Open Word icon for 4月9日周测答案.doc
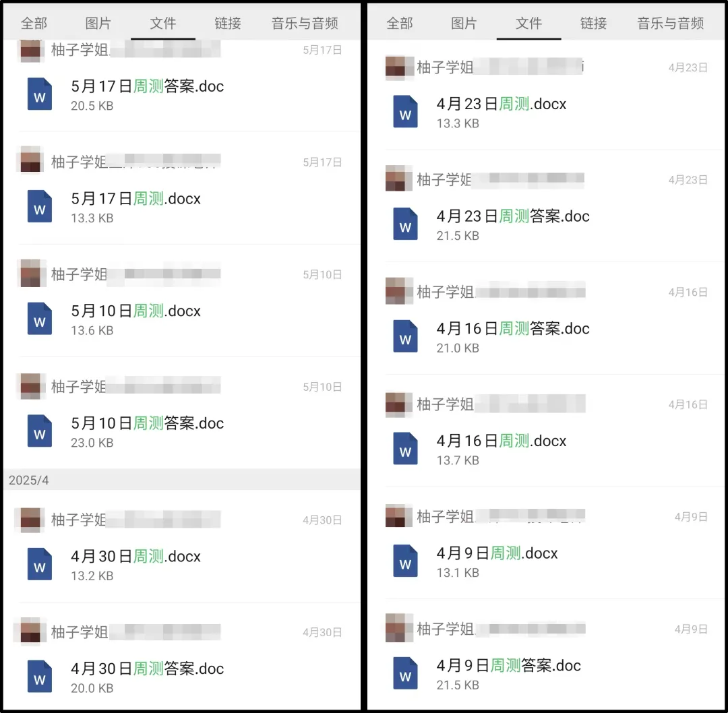 [405, 673]
